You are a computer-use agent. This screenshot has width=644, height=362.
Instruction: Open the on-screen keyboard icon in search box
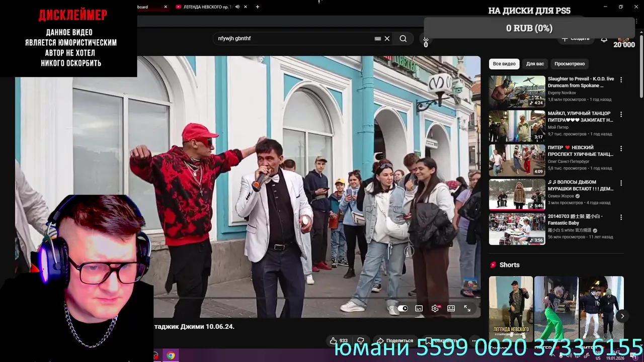378,39
